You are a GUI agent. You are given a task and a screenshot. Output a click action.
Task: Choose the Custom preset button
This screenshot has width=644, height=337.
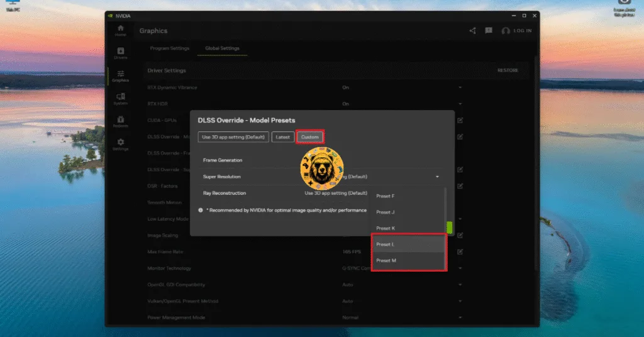[x=310, y=137]
